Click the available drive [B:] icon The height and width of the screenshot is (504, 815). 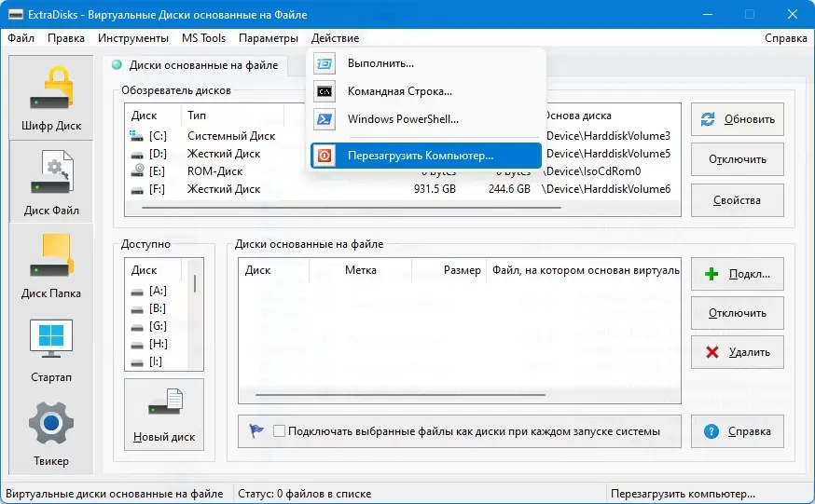tap(137, 309)
